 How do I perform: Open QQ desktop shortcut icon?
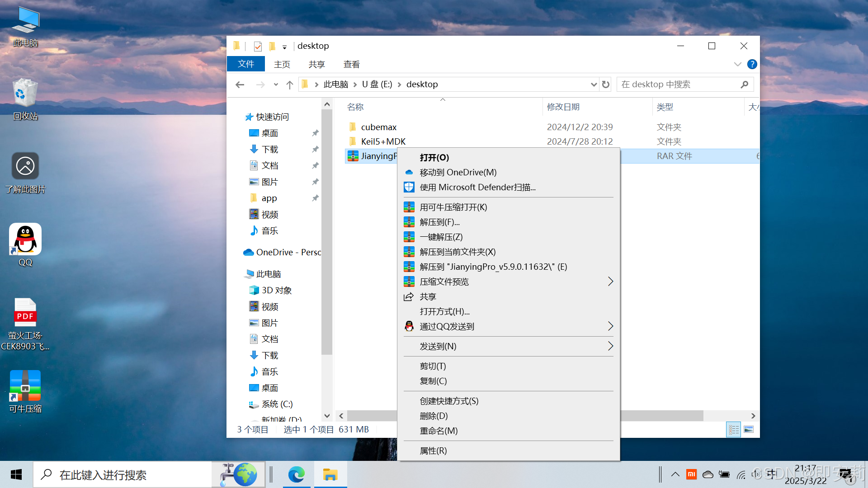click(x=25, y=240)
